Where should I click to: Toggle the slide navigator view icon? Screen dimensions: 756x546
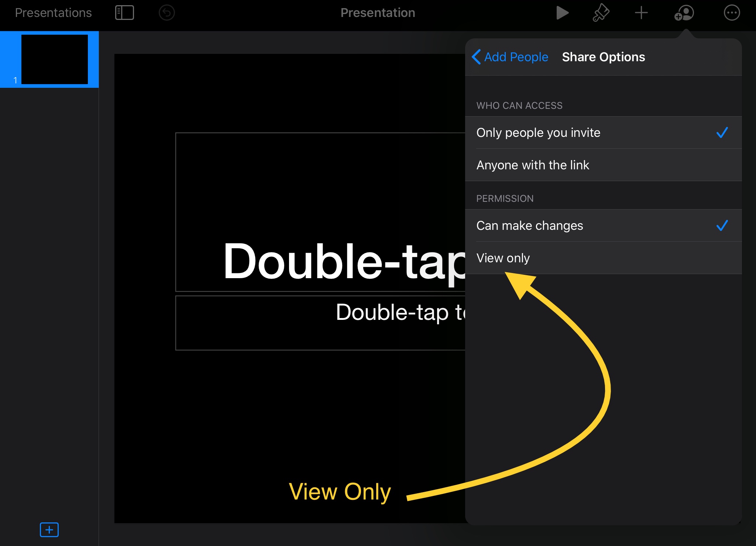(x=124, y=13)
